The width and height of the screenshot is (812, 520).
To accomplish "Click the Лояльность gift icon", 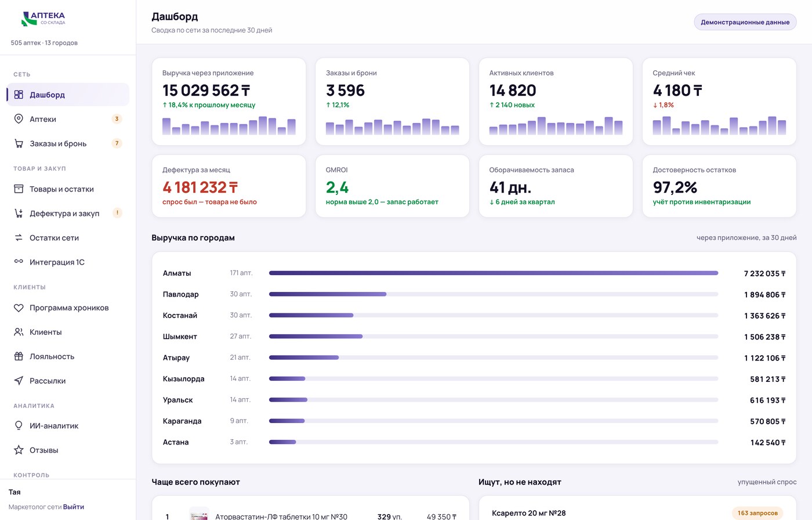I will (x=19, y=356).
